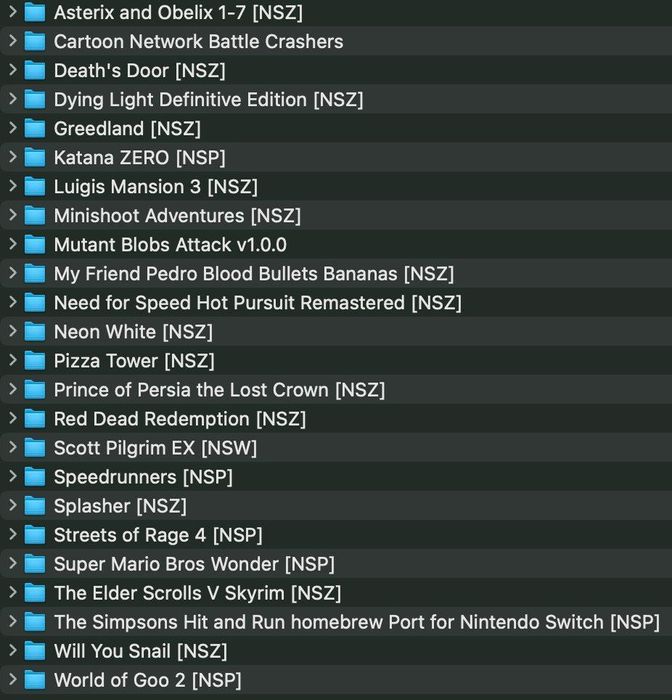672x700 pixels.
Task: Select the text "Streets of Rage 4 [NSP]"
Action: [158, 535]
